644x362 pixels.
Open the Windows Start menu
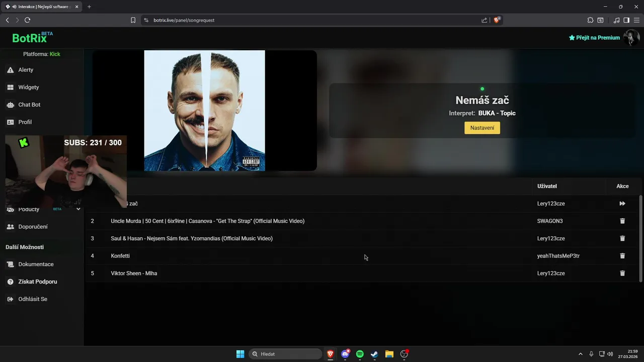(240, 354)
